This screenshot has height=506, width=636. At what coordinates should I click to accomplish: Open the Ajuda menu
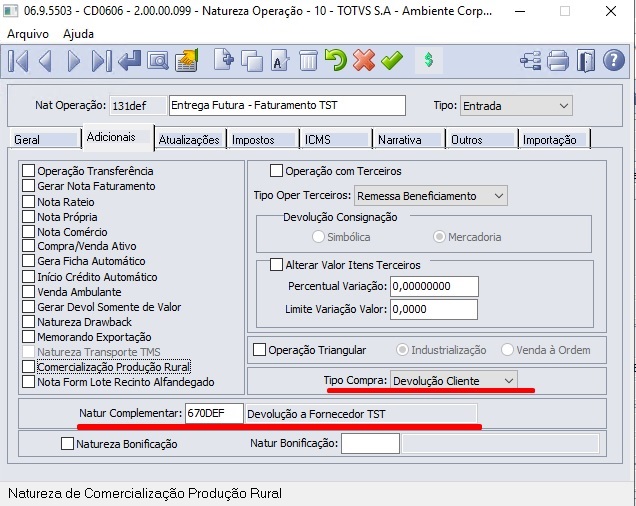pyautogui.click(x=78, y=34)
